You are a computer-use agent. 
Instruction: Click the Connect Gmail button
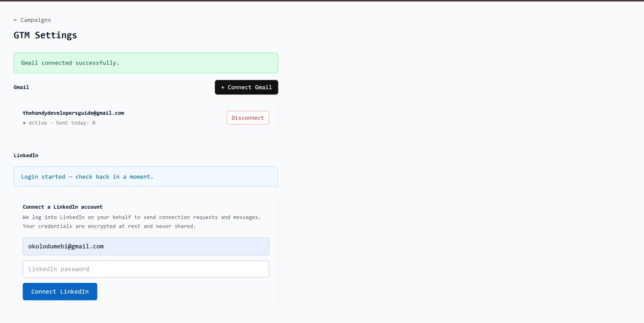point(246,87)
